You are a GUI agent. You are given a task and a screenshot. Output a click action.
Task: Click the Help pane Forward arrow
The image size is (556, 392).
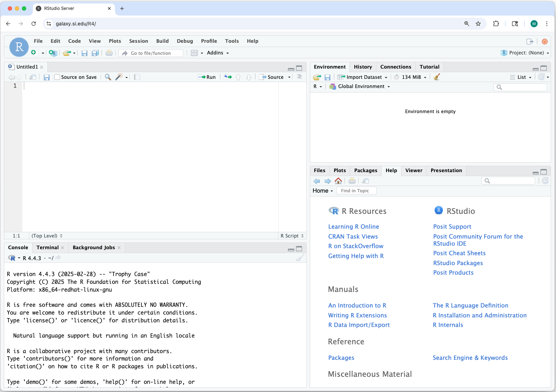pos(328,181)
